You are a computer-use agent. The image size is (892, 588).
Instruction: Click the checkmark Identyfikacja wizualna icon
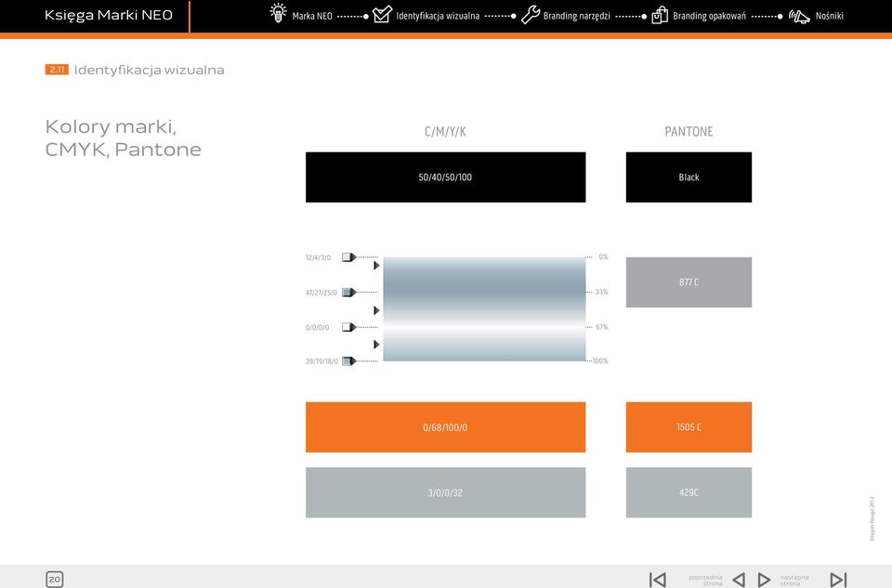382,14
